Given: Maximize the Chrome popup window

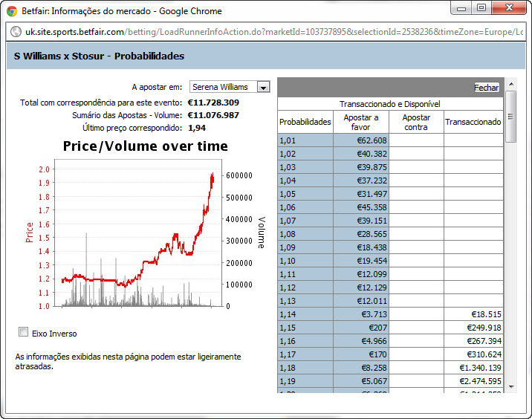Looking at the screenshot, I should [x=481, y=8].
